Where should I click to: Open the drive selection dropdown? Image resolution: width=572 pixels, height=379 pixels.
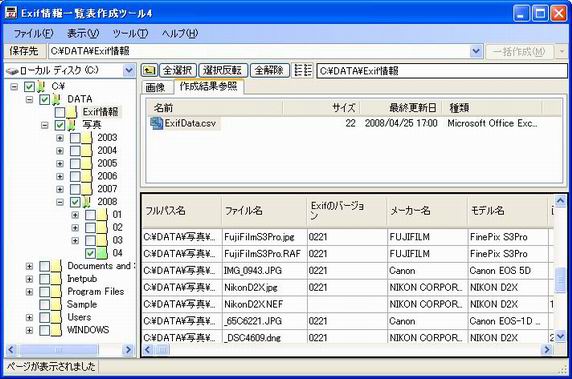point(129,70)
